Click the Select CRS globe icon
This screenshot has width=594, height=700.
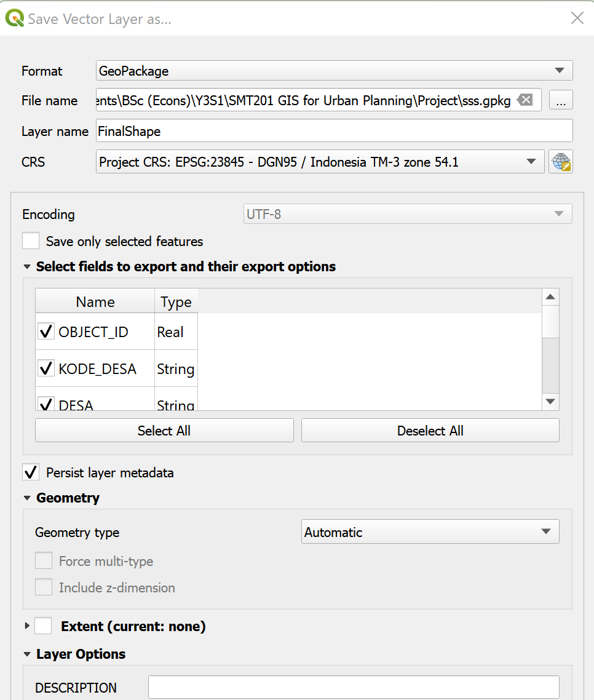pos(560,162)
